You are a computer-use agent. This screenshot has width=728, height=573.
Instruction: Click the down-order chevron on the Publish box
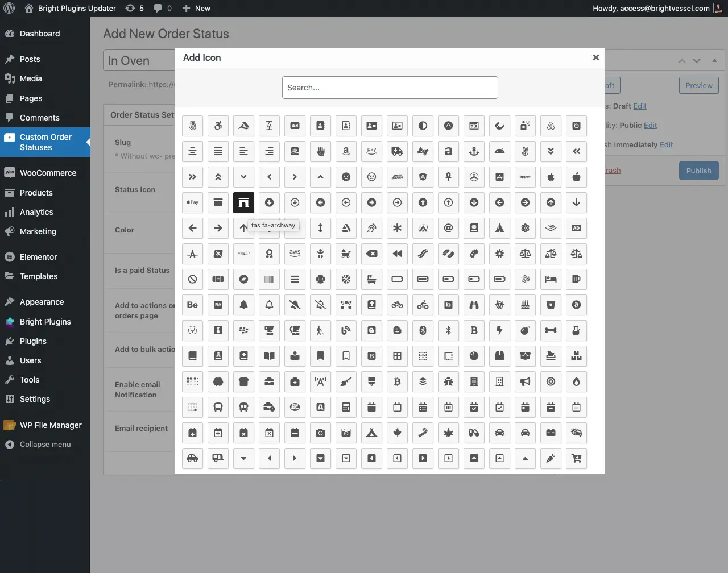[696, 60]
